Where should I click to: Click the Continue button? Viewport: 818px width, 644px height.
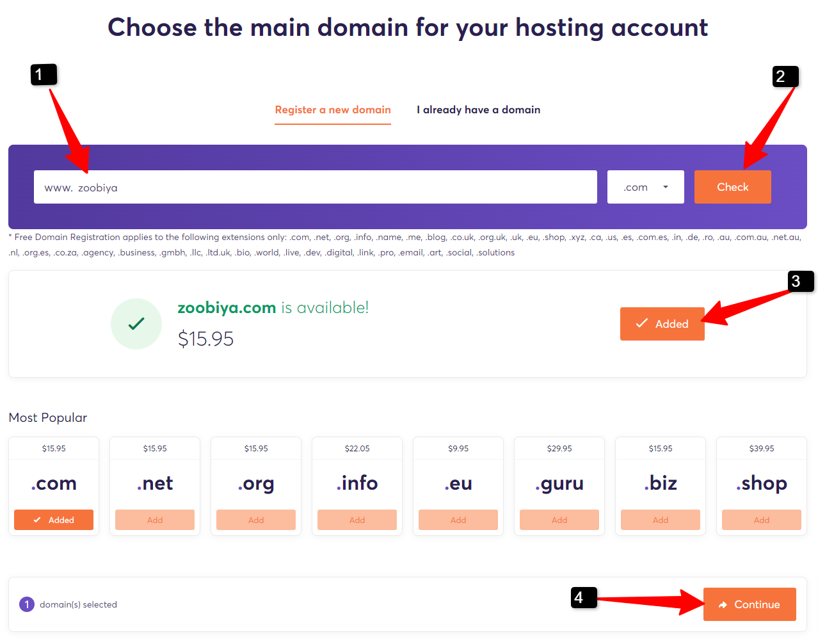coord(749,604)
